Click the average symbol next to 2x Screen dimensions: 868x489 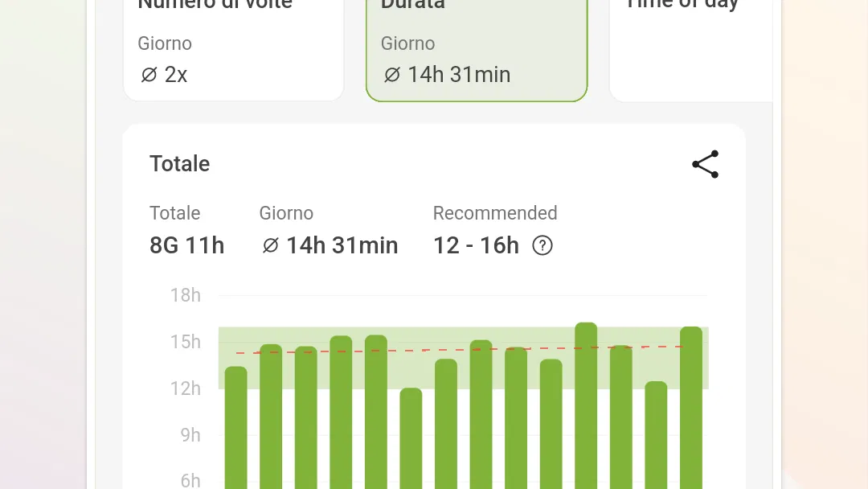[x=149, y=74]
